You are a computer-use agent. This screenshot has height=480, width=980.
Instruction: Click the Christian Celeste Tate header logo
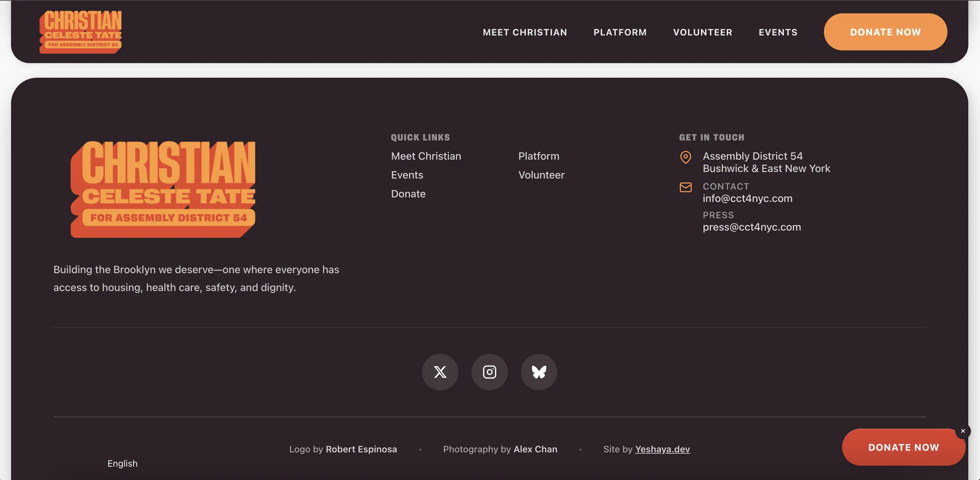pyautogui.click(x=80, y=31)
